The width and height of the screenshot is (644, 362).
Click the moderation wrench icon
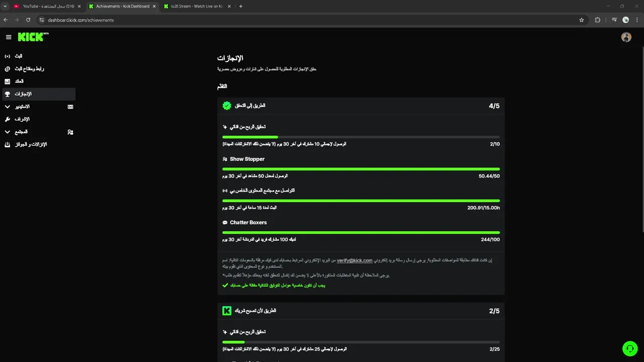[8, 119]
